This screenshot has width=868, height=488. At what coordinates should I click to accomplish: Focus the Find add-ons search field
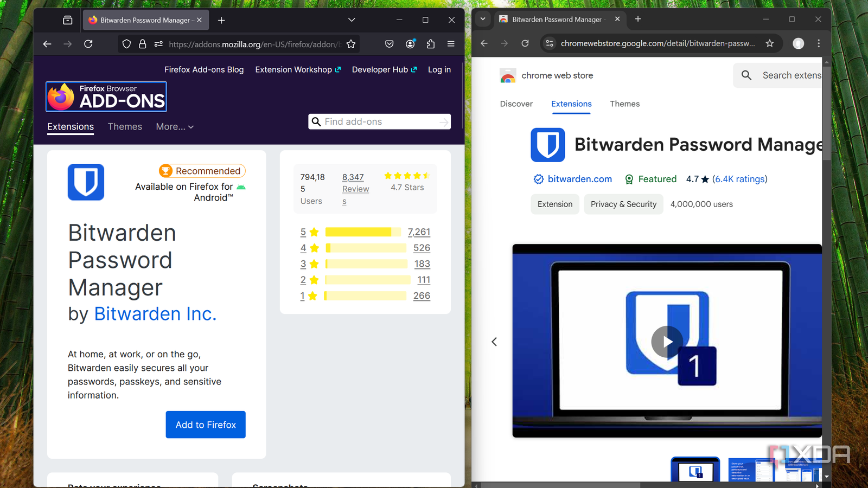(x=380, y=122)
